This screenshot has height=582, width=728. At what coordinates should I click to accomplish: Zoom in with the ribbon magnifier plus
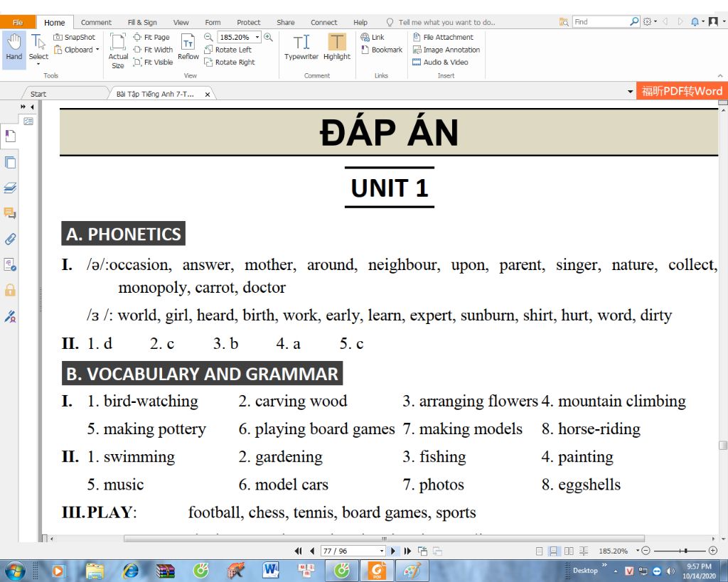268,37
